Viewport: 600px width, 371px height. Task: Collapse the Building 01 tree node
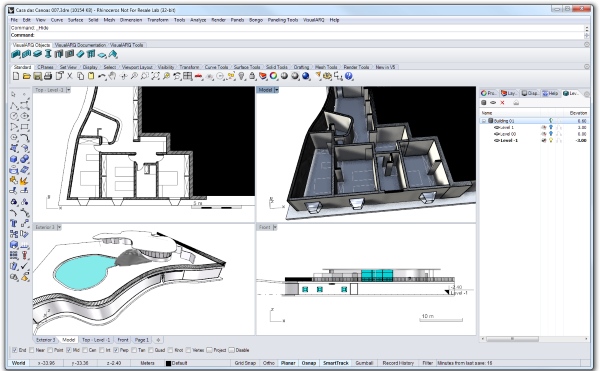[x=484, y=121]
